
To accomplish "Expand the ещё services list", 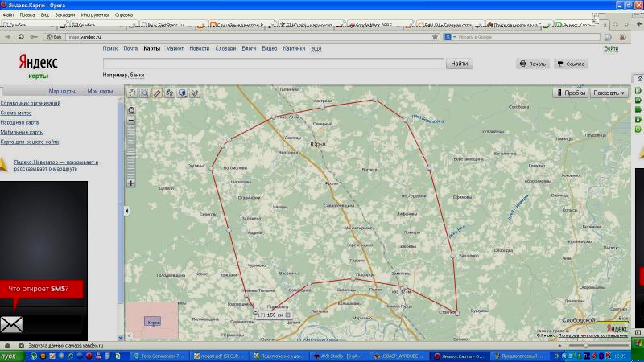I will coord(316,48).
